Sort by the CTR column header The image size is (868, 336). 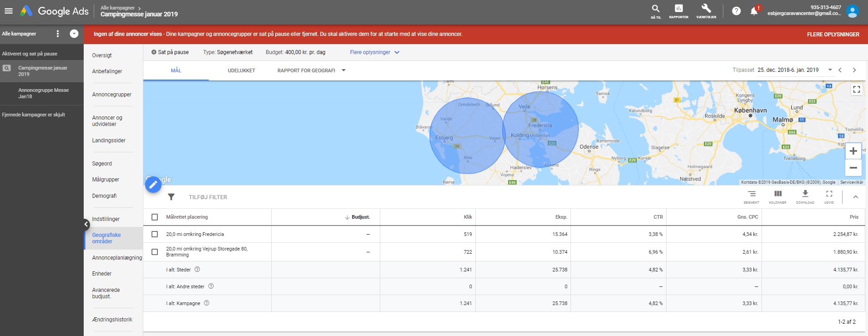(x=658, y=217)
